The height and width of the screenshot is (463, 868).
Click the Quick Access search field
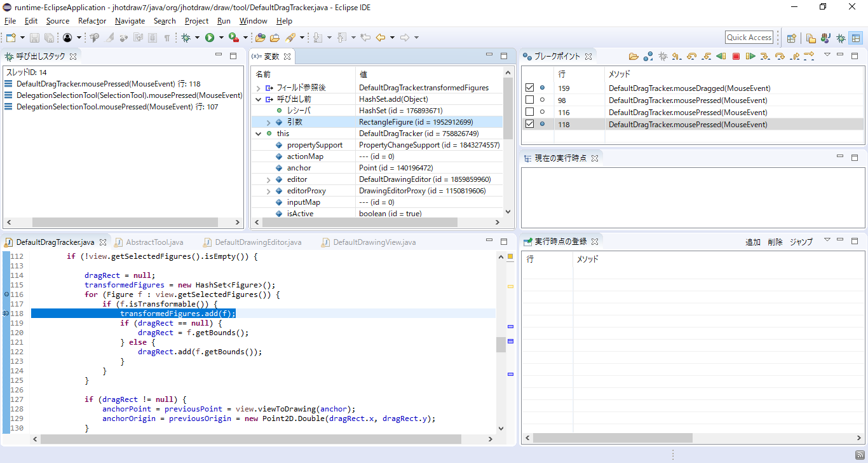(749, 38)
